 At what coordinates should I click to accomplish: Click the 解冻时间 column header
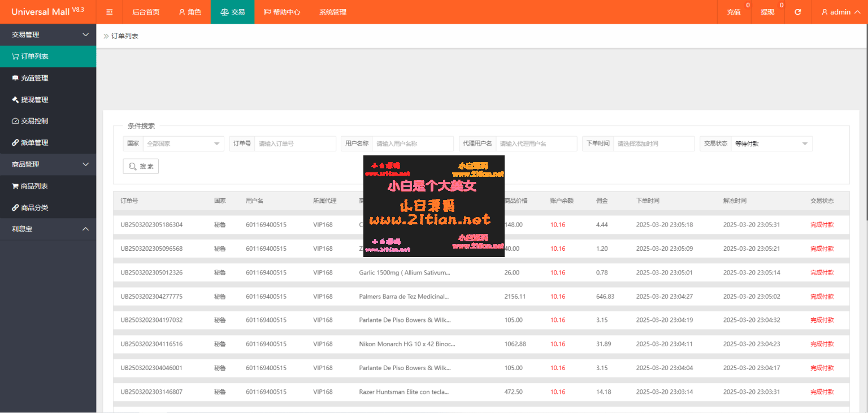click(x=735, y=201)
